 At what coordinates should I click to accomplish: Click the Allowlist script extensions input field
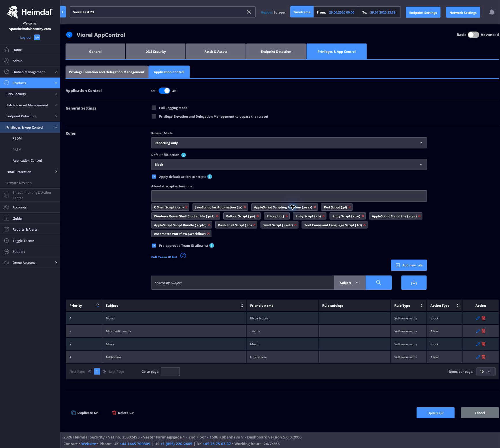point(289,196)
